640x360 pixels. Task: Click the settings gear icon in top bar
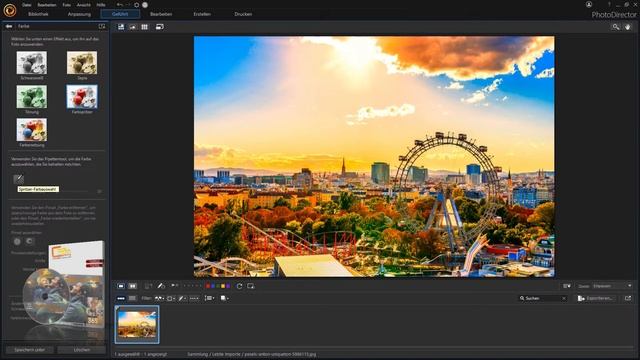point(137,5)
